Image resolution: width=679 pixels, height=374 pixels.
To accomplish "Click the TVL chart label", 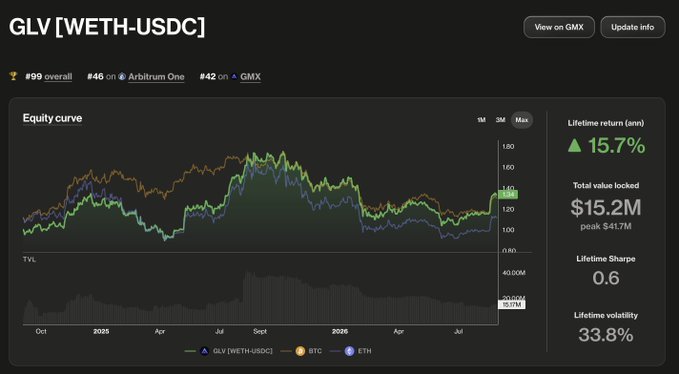I will click(x=29, y=259).
